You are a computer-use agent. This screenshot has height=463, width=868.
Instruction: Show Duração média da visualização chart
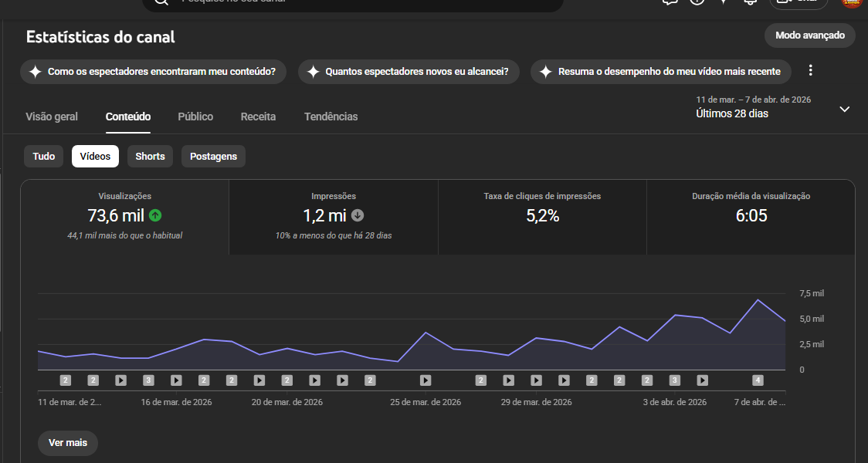point(751,217)
